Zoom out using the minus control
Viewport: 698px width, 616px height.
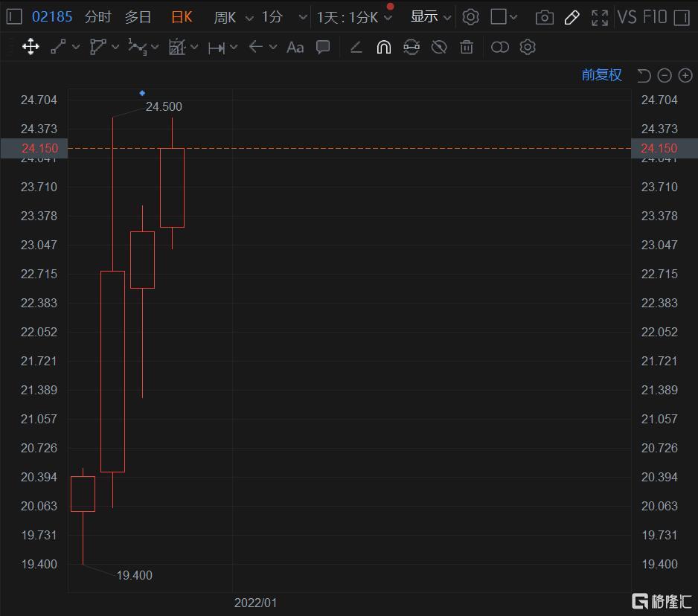click(665, 75)
